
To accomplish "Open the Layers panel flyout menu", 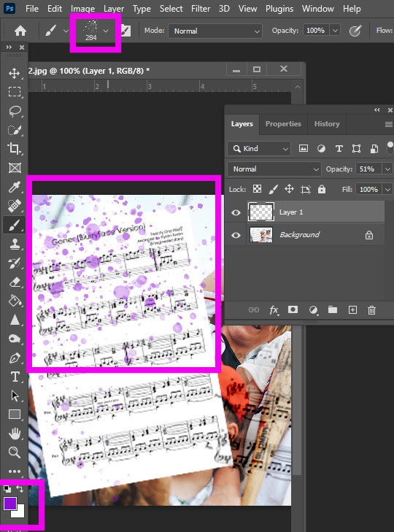I will pyautogui.click(x=389, y=124).
